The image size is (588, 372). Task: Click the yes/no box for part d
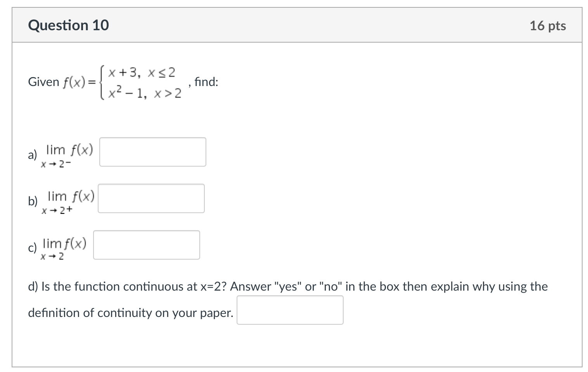(x=290, y=310)
